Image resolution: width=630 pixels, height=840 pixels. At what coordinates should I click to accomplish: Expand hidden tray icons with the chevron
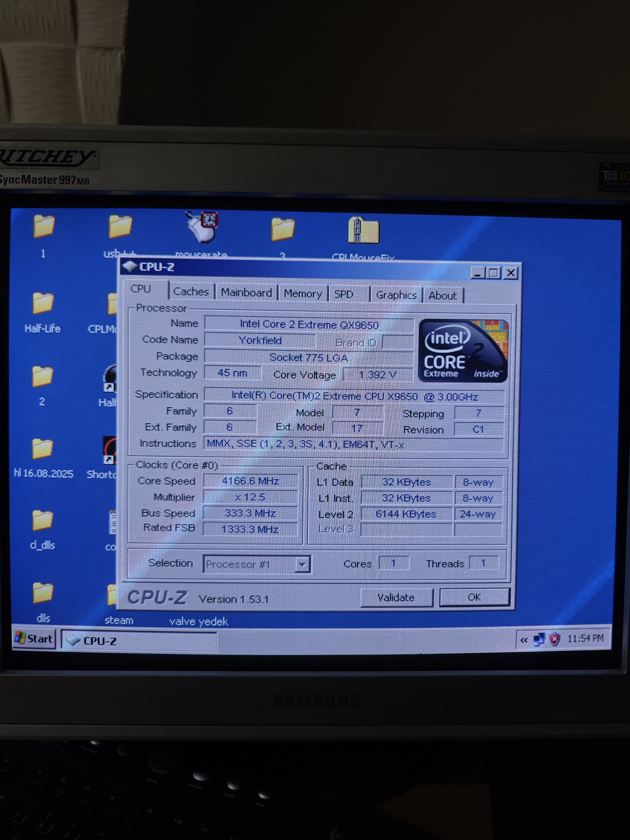pyautogui.click(x=524, y=640)
